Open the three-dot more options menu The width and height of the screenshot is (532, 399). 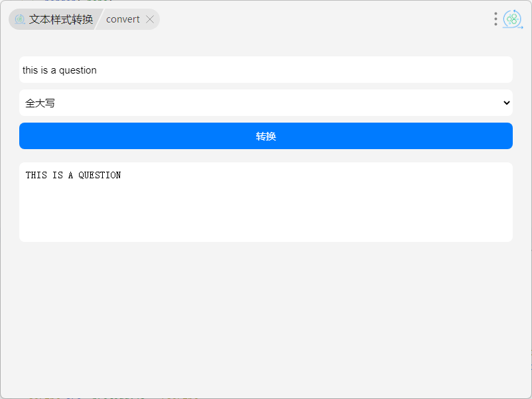(496, 19)
